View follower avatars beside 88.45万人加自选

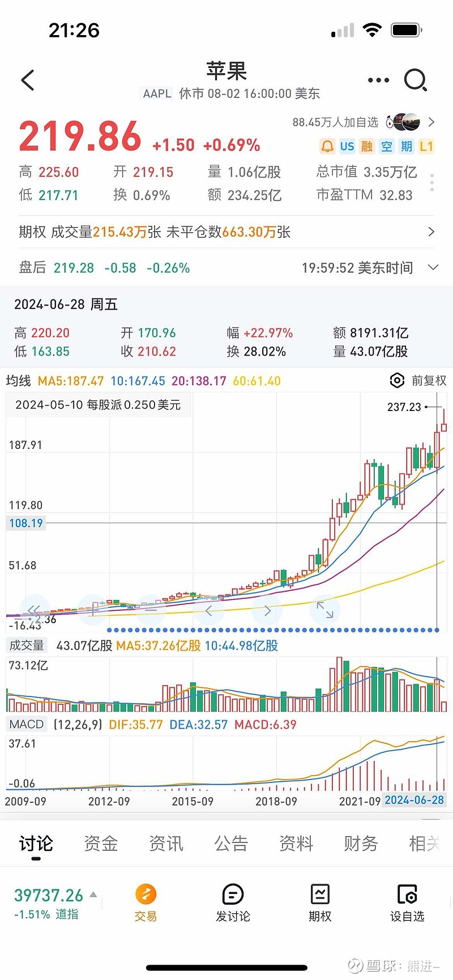[403, 122]
